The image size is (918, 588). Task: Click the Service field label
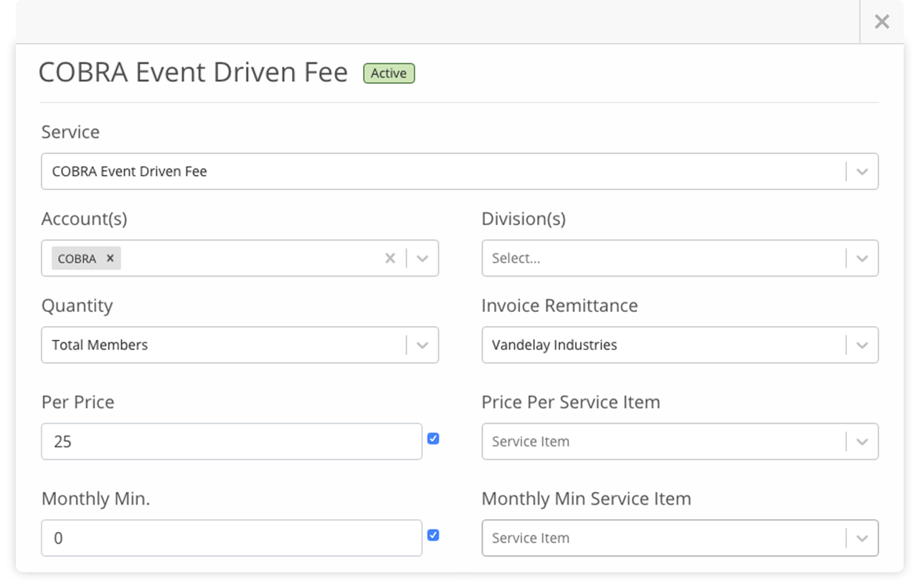70,132
